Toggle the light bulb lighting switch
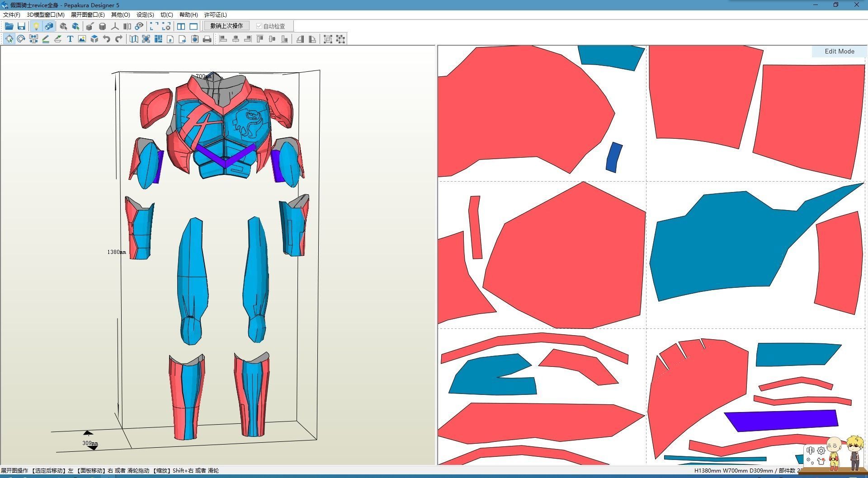 tap(36, 26)
